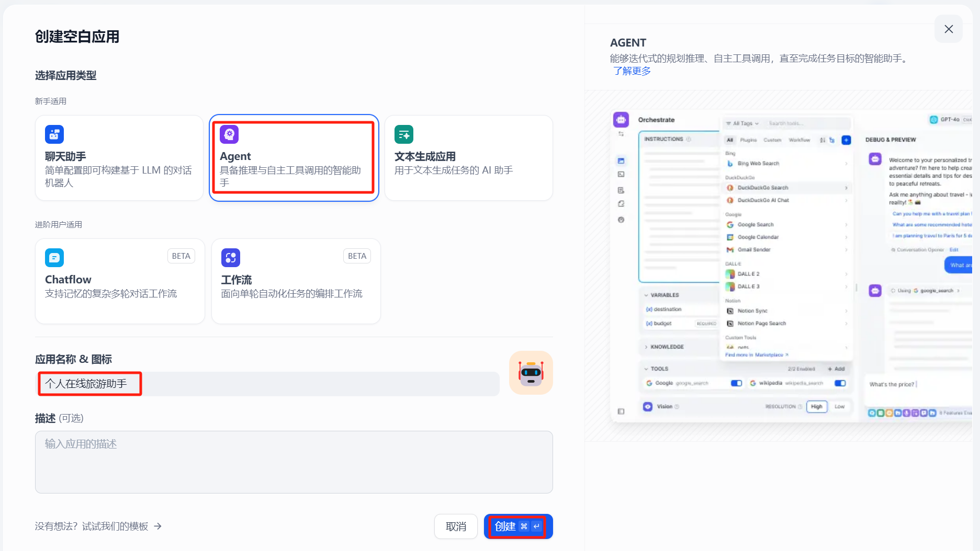Open the 了解更多 link under AGENT

(x=632, y=71)
